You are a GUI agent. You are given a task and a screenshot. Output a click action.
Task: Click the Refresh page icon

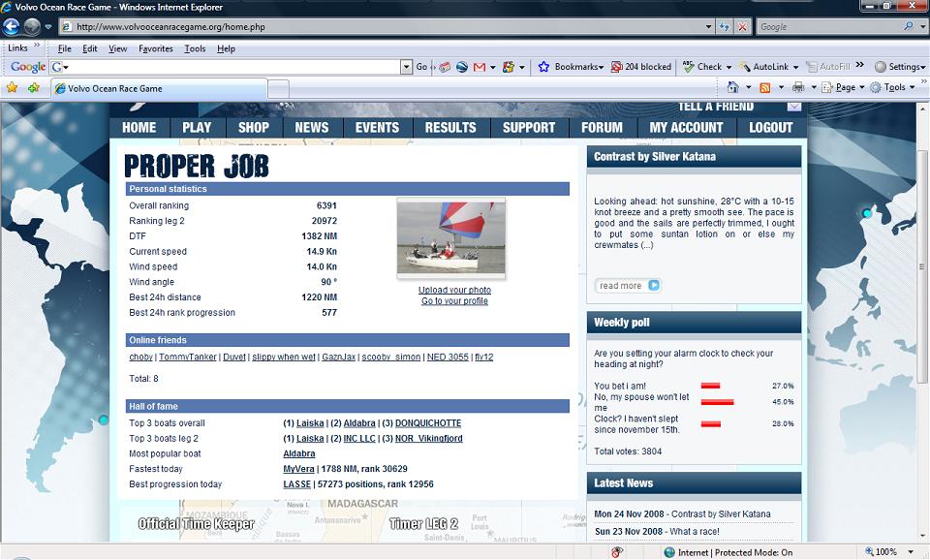tap(725, 27)
